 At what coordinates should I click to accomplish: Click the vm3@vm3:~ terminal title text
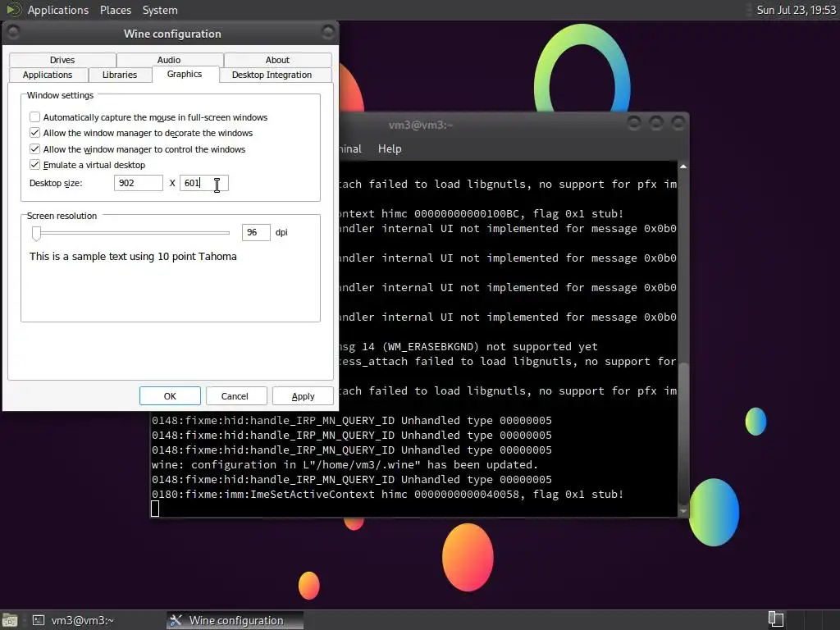click(x=421, y=125)
